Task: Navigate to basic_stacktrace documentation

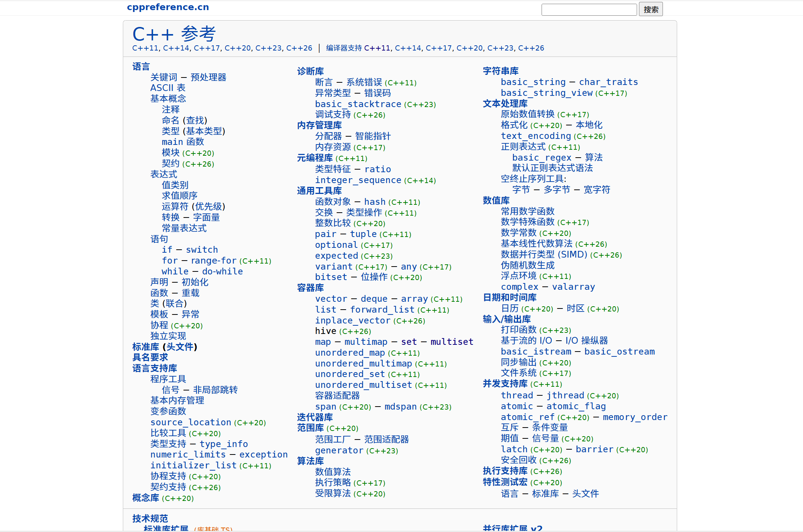Action: tap(358, 104)
